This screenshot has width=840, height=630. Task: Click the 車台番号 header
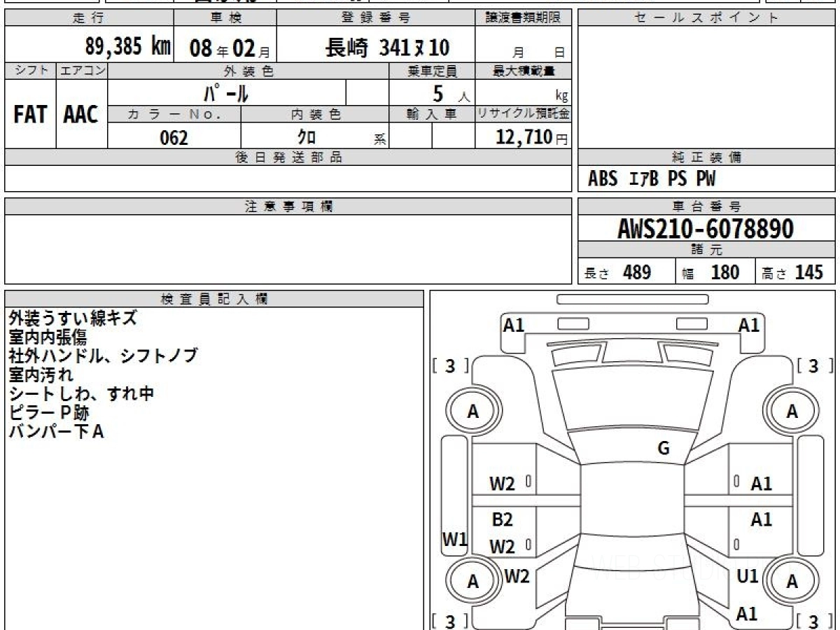click(706, 206)
